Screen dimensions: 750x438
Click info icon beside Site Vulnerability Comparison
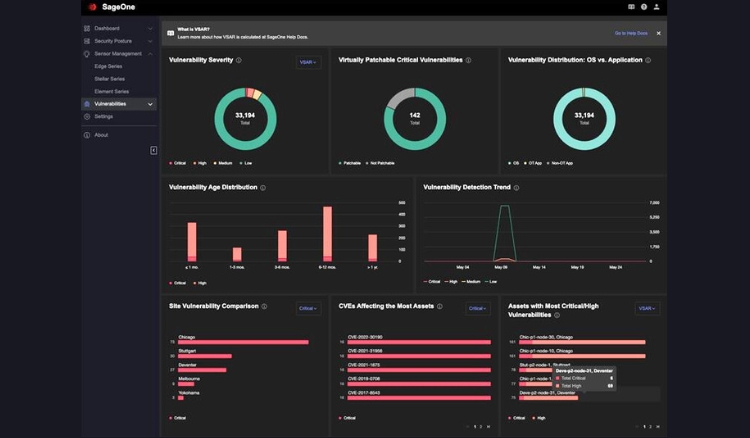264,306
